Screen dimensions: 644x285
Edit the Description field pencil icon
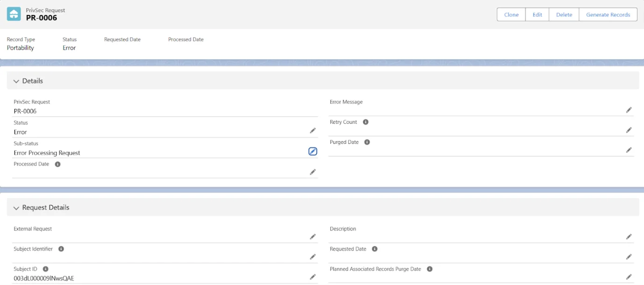click(x=629, y=237)
